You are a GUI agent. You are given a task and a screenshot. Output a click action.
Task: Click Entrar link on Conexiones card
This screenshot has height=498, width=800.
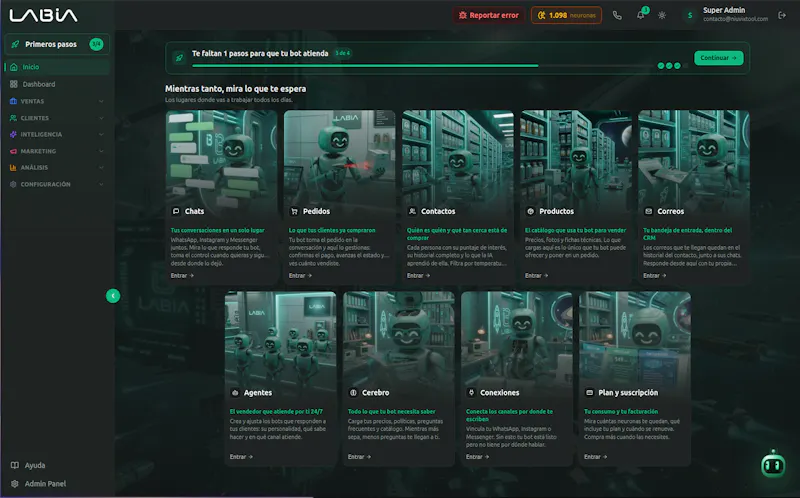478,457
